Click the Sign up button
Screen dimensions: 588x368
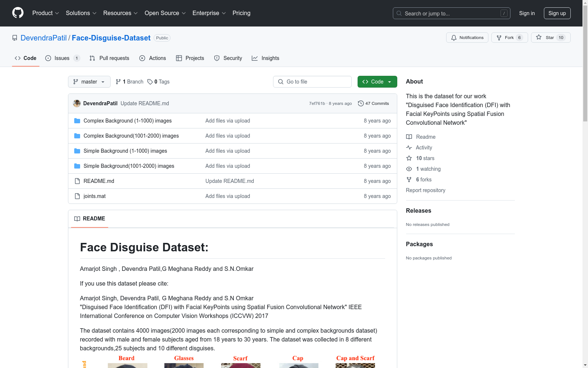[557, 13]
